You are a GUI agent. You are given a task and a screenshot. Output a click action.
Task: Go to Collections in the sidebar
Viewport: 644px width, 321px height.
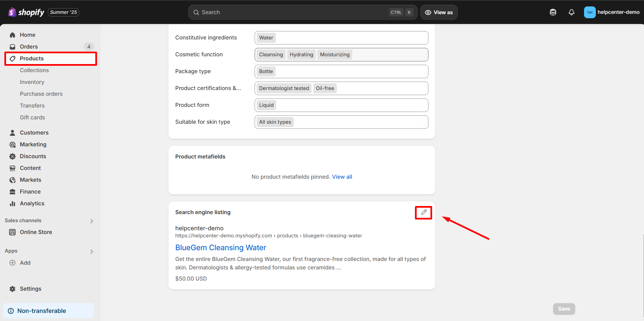coord(34,70)
